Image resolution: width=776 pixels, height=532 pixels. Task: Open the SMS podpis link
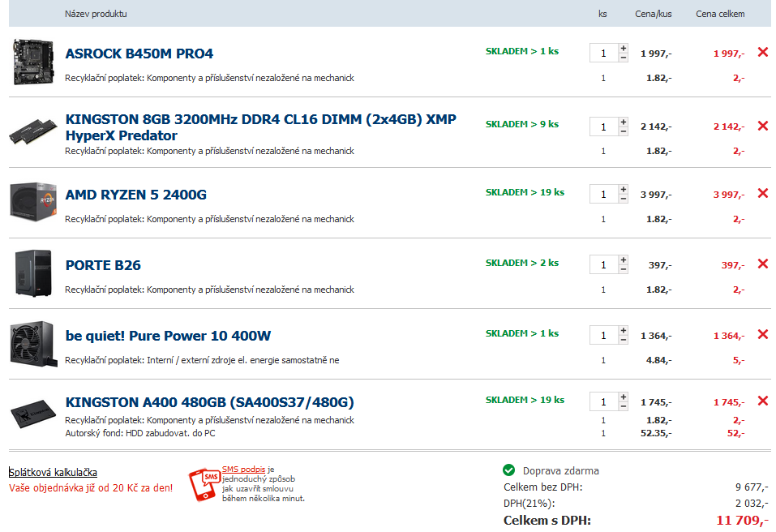243,470
